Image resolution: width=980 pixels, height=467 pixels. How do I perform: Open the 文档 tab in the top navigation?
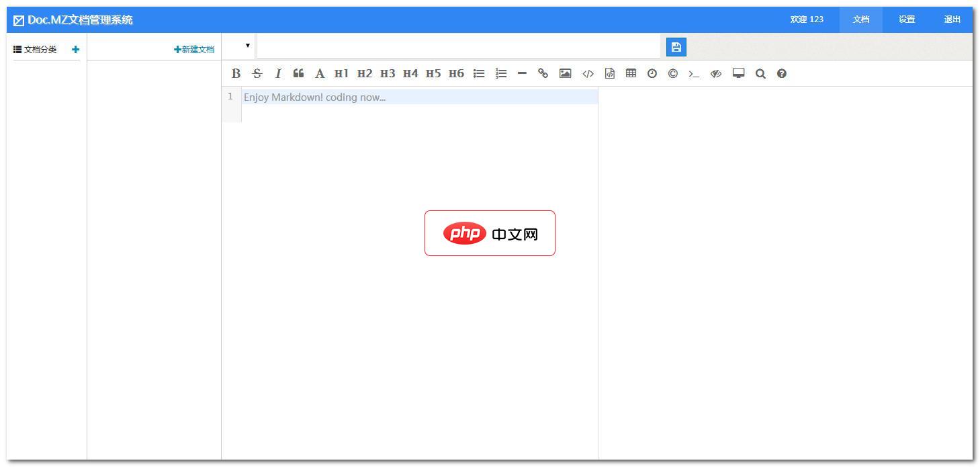point(861,19)
